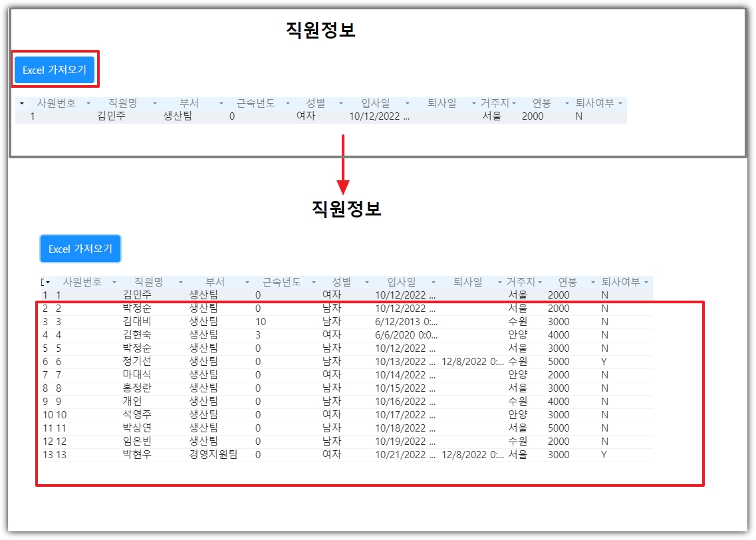Open the 연봉 filter arrow in lower grid
Screen dimensions: 756x540
593,283
